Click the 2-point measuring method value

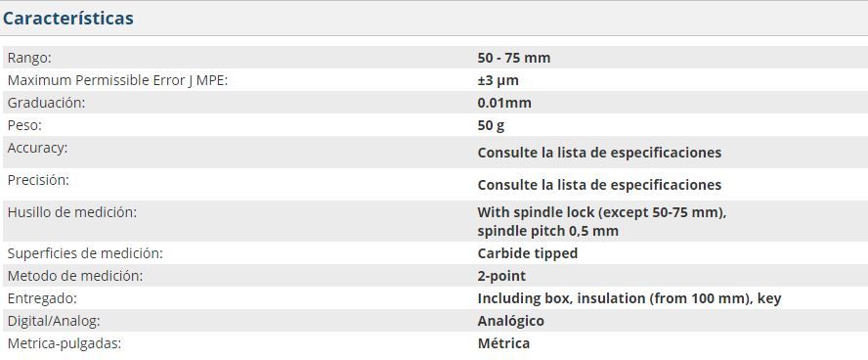coord(501,276)
